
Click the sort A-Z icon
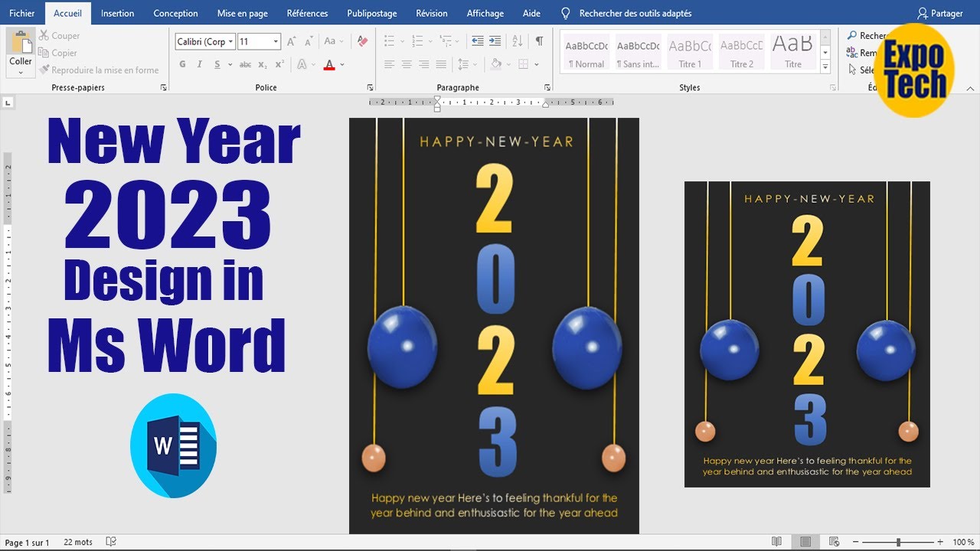518,41
